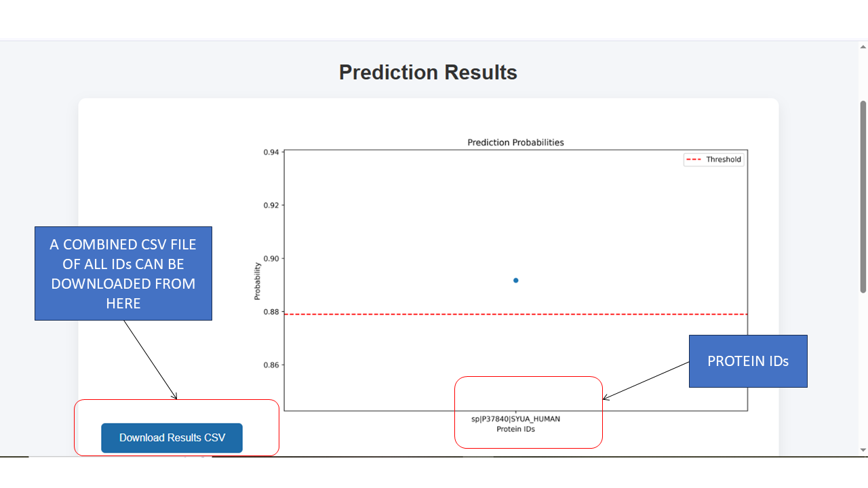Click the Protein IDs x-axis title
The width and height of the screenshot is (868, 488).
(515, 429)
